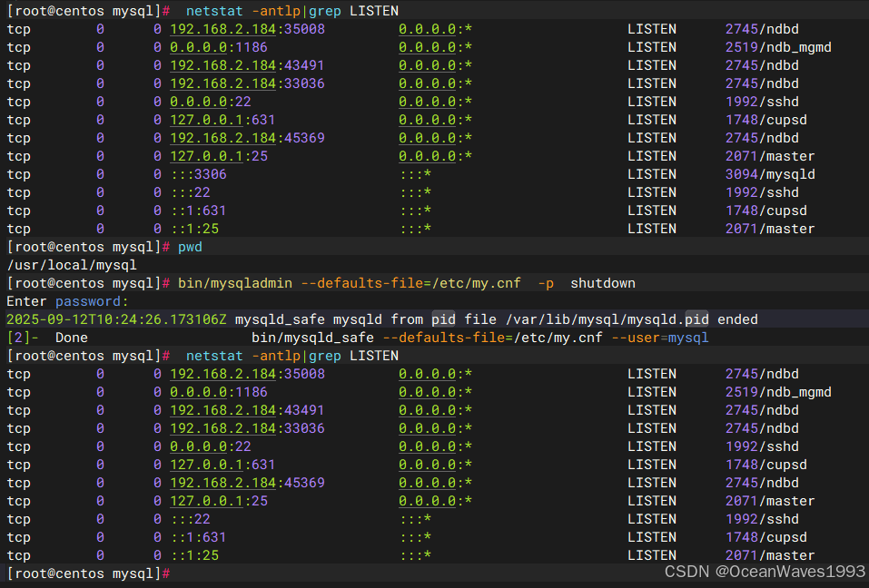Click the word ended in the log line
869x588 pixels.
(x=737, y=319)
